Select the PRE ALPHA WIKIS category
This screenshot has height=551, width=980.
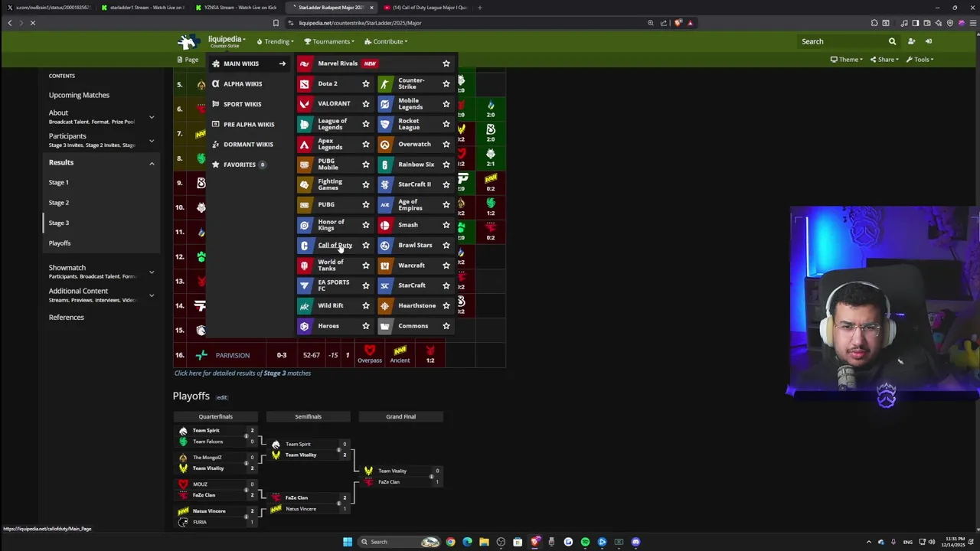(x=248, y=124)
